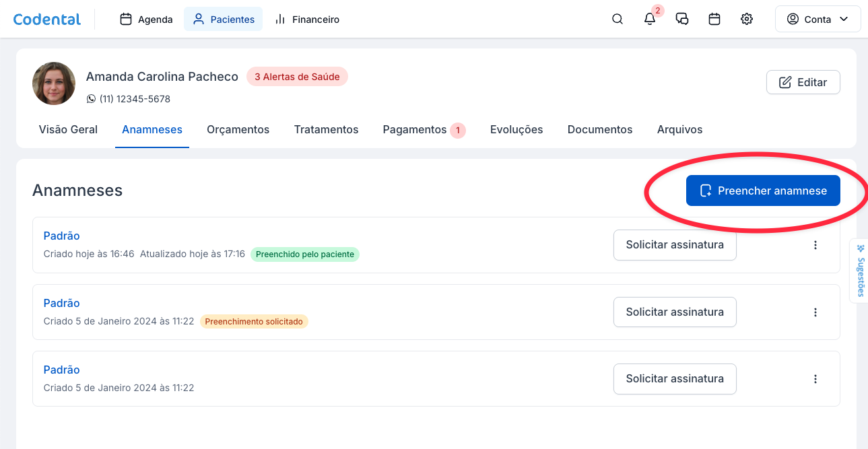Switch to the Orçamentos tab
The image size is (868, 449).
tap(238, 129)
